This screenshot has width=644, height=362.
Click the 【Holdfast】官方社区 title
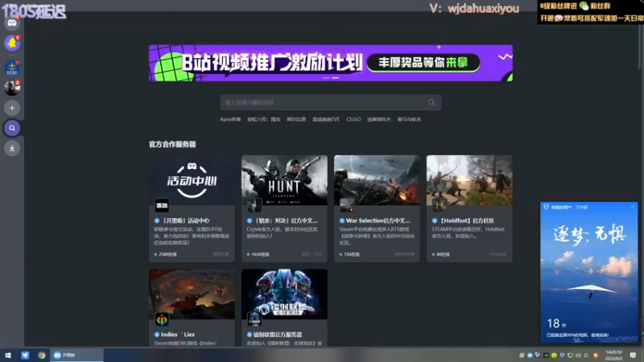(466, 220)
